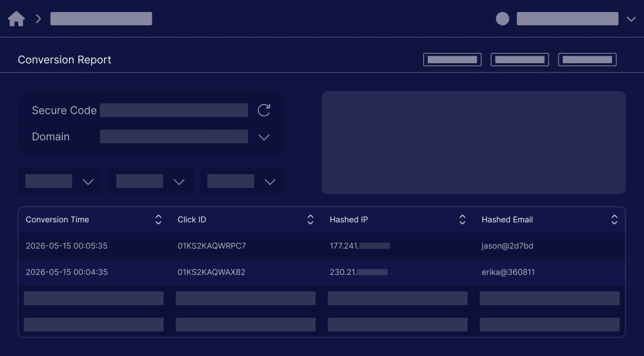Image resolution: width=644 pixels, height=356 pixels.
Task: Focus the Secure Code input field
Action: tap(174, 110)
